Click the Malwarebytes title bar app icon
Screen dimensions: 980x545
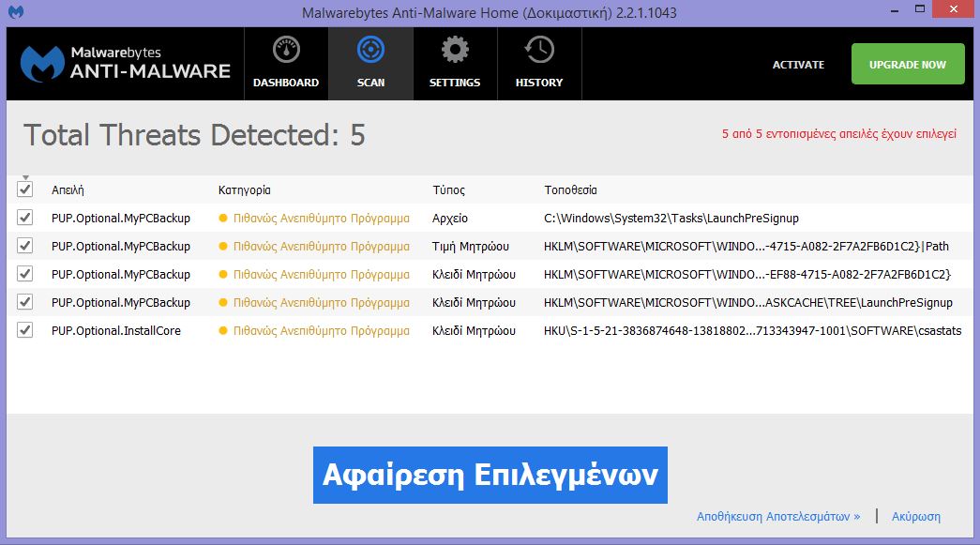(16, 12)
